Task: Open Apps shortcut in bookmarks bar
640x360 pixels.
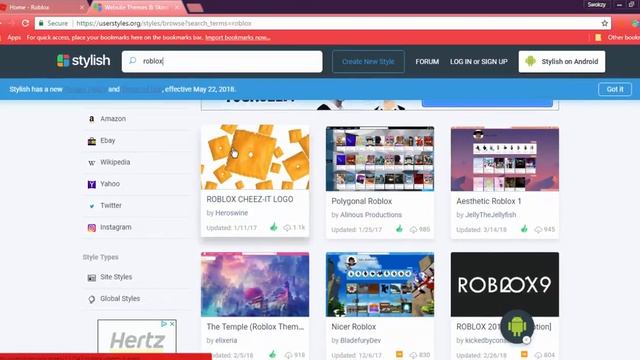Action: pyautogui.click(x=14, y=38)
